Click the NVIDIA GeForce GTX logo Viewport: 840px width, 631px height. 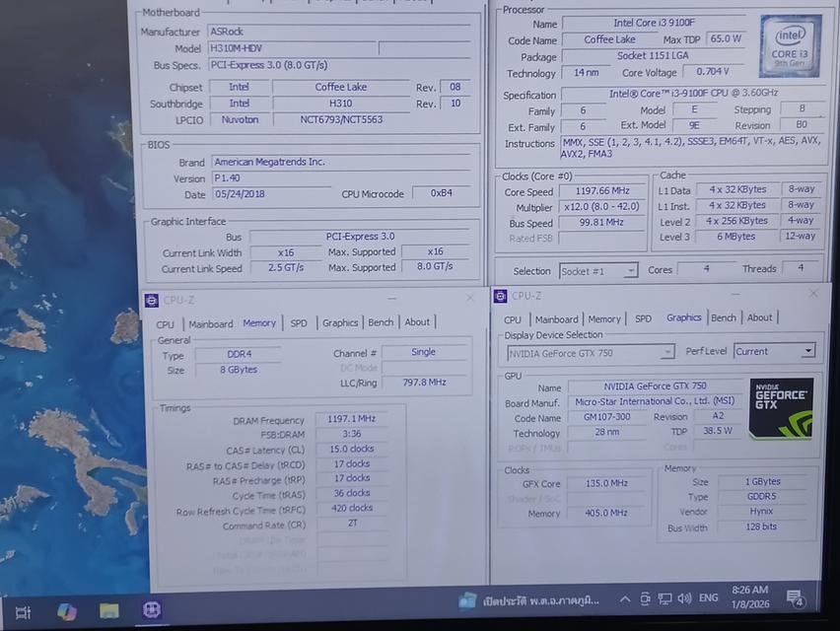781,408
